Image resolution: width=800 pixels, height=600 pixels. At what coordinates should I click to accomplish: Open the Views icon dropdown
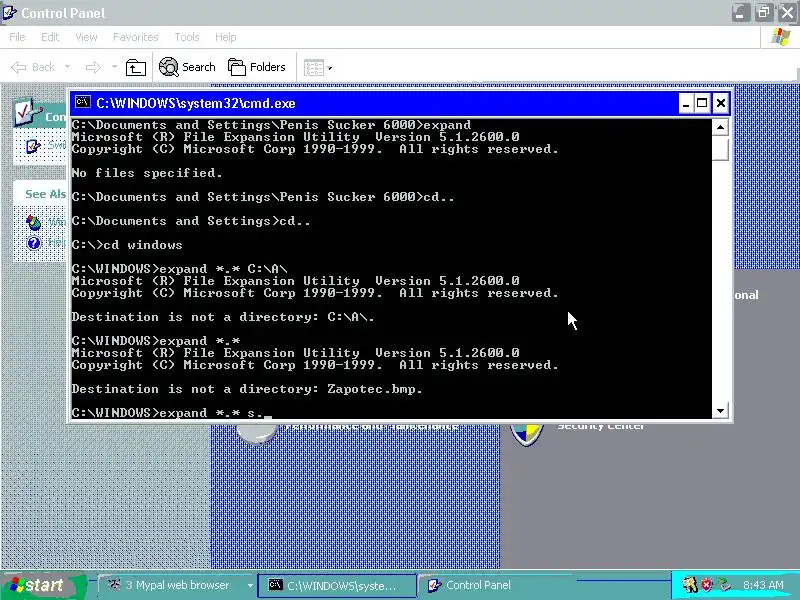(318, 67)
